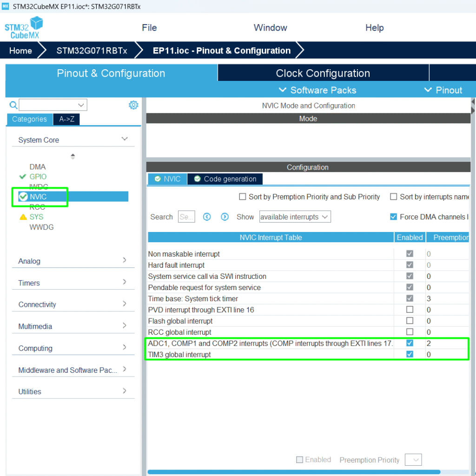Click the next search result arrow icon

click(x=225, y=217)
